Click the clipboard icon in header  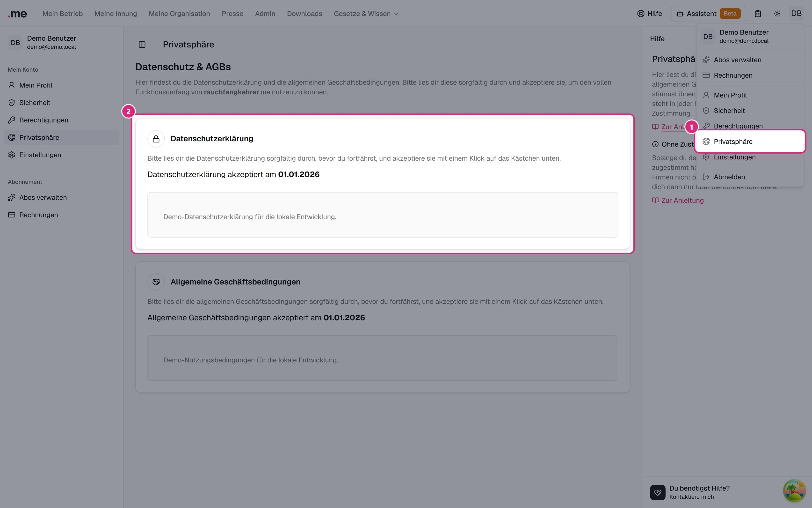(758, 14)
